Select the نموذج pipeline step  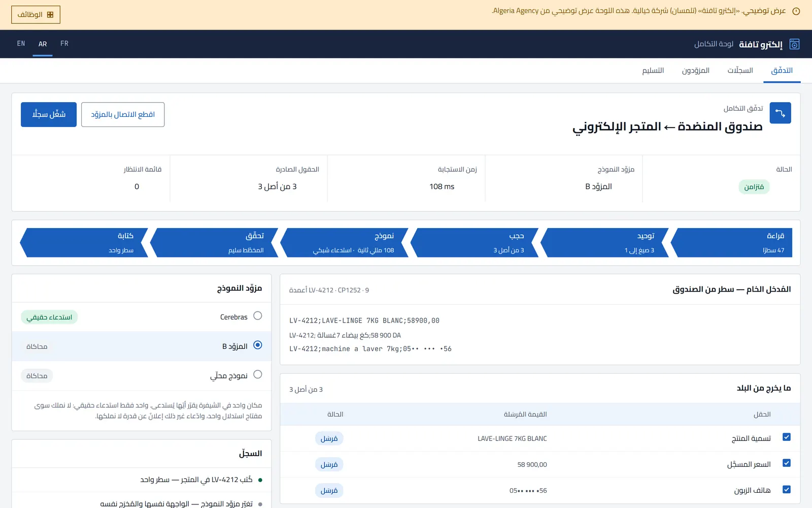(x=344, y=242)
